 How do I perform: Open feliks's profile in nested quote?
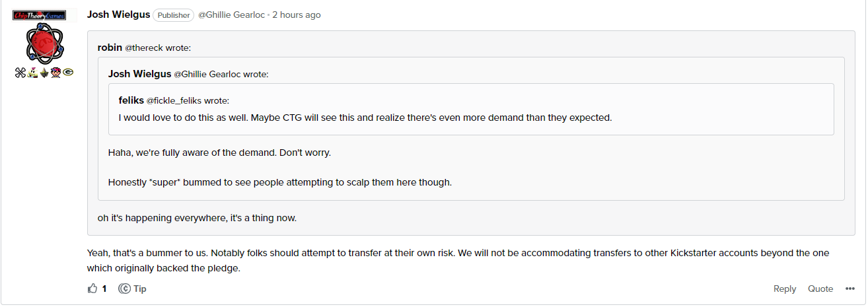point(131,100)
